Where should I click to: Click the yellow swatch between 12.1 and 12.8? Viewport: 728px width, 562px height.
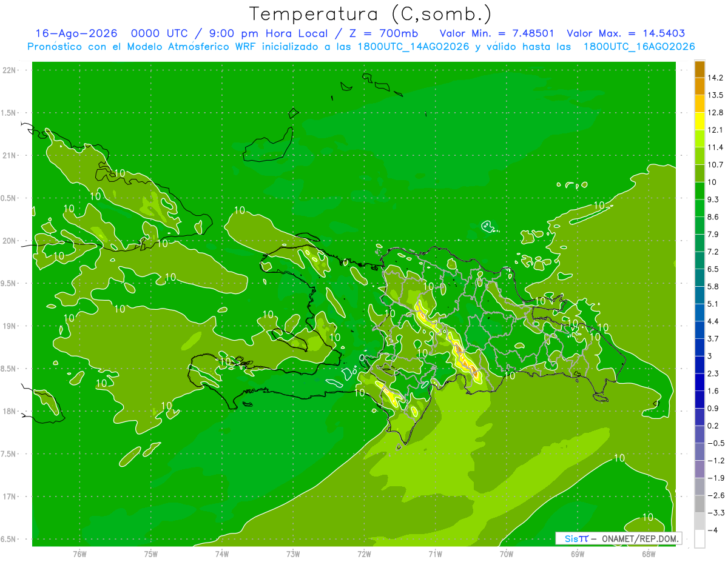tap(699, 121)
